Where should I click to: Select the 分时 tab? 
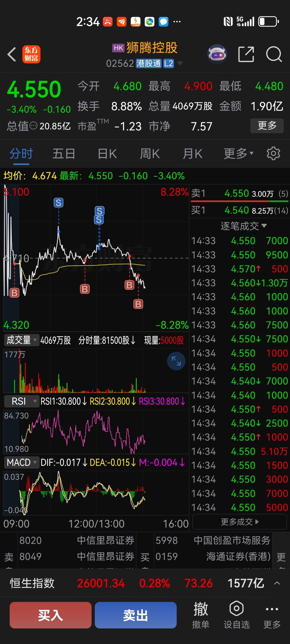click(21, 153)
